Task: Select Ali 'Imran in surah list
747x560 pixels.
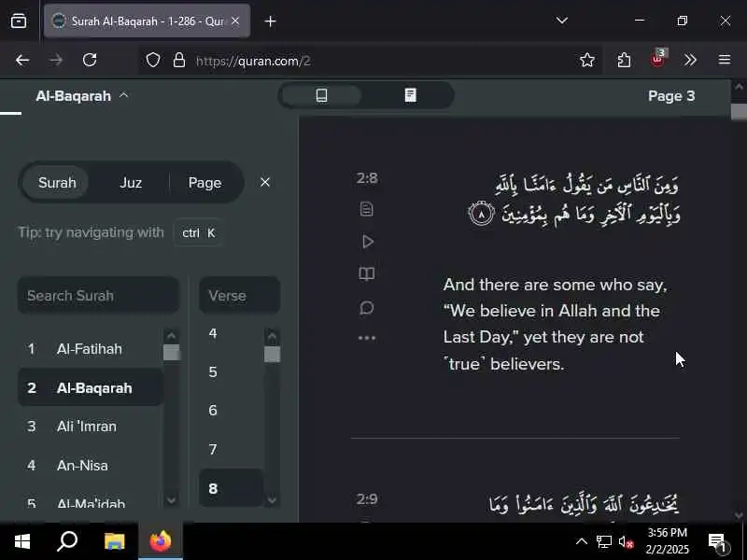Action: pos(91,427)
